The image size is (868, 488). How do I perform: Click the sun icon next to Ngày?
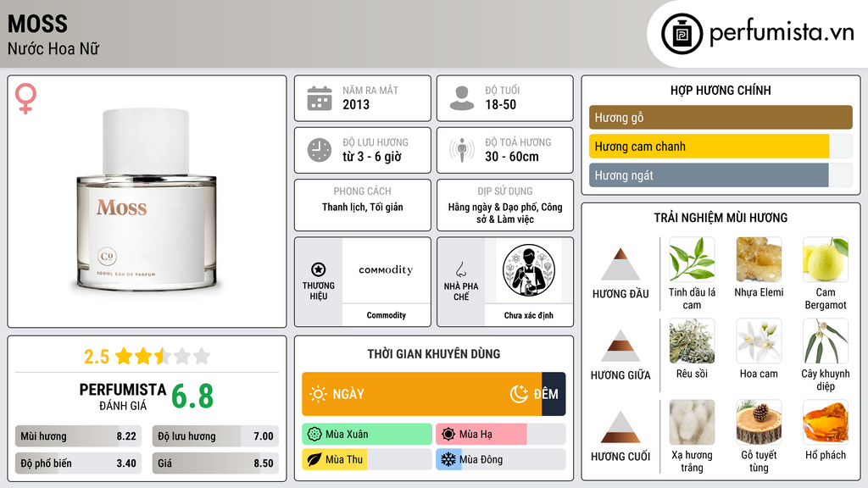coord(318,394)
